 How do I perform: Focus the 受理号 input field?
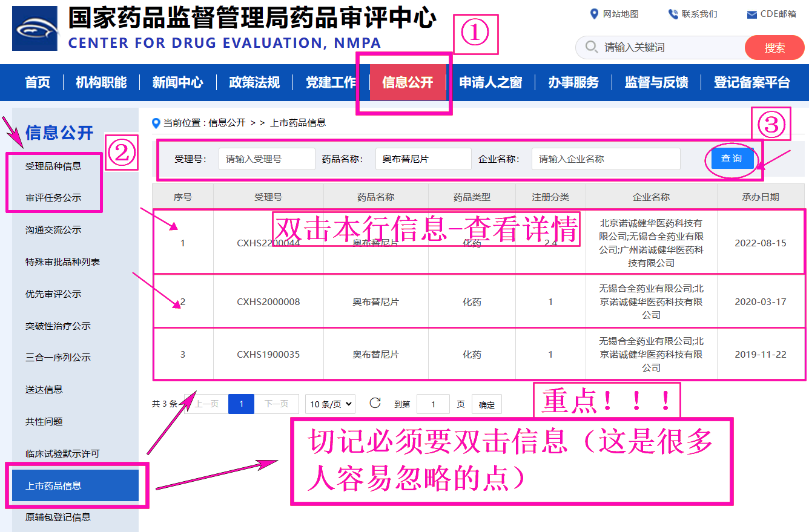(x=266, y=159)
